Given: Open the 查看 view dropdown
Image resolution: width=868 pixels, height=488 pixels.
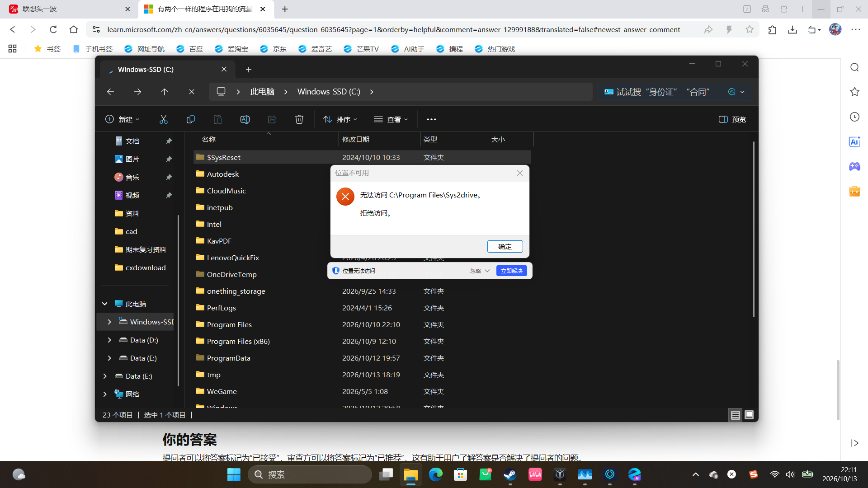Looking at the screenshot, I should click(x=391, y=119).
